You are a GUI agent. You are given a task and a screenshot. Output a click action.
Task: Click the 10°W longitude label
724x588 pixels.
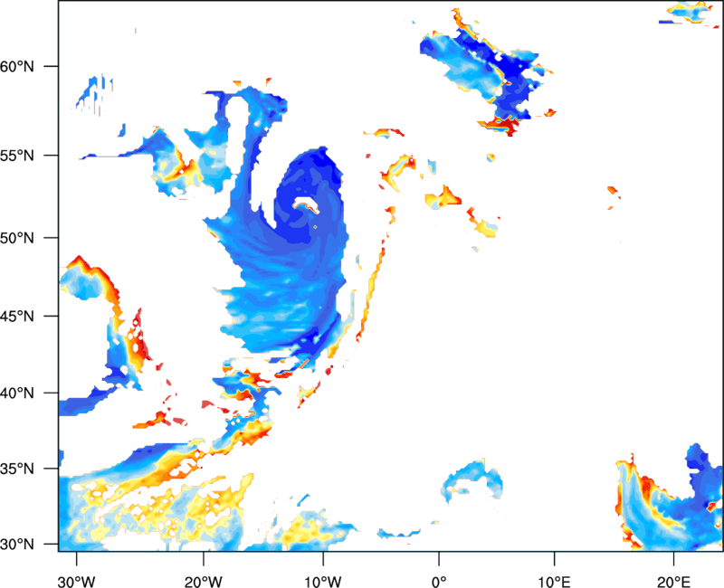[323, 582]
